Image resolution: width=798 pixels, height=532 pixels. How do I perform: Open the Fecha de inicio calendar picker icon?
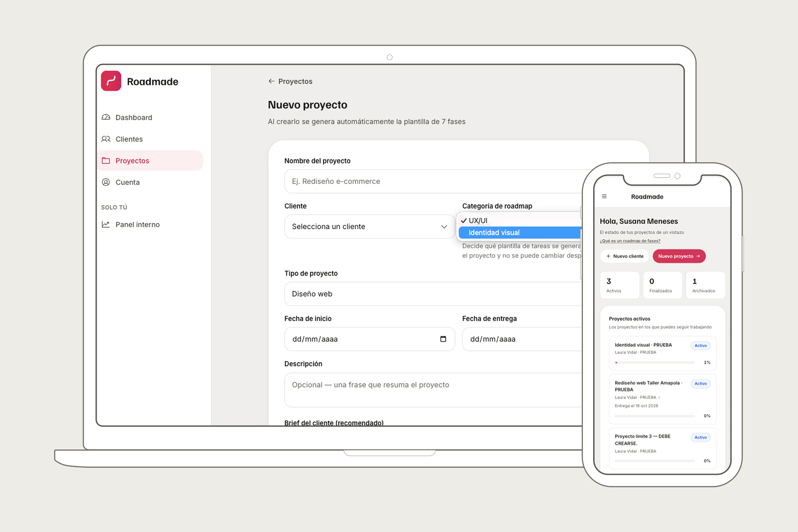click(x=443, y=339)
